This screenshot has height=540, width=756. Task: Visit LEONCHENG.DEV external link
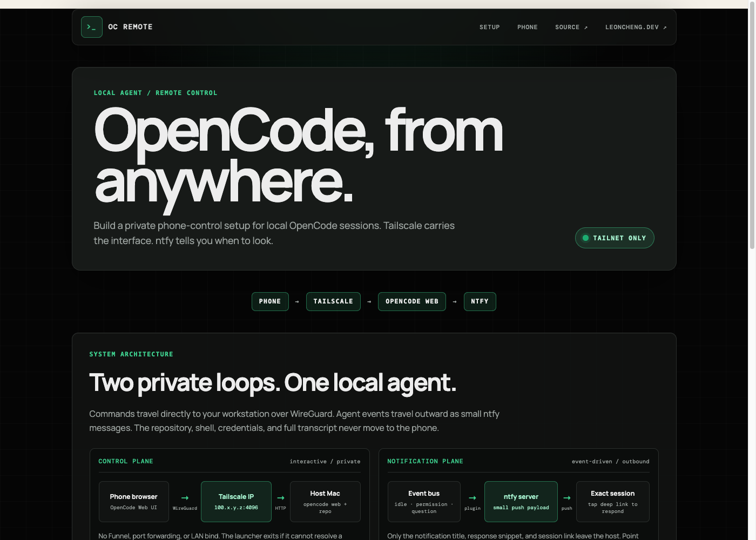point(636,27)
